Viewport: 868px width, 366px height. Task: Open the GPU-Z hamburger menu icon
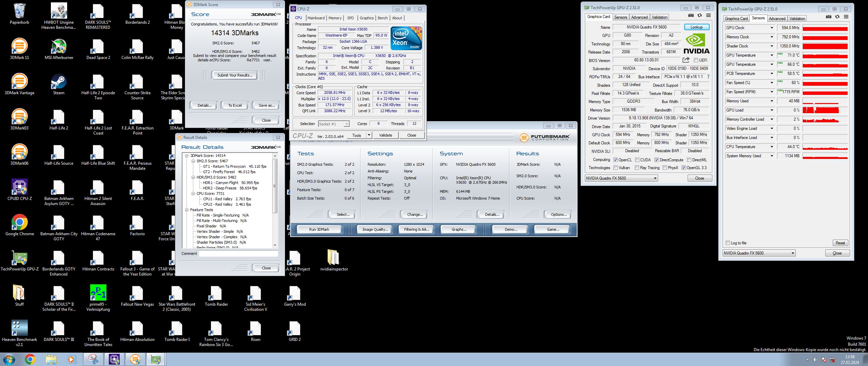[x=708, y=16]
